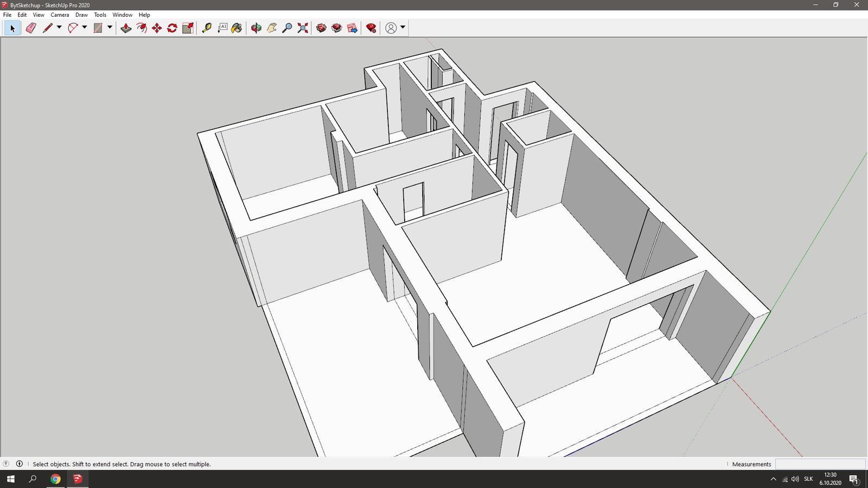Open the Rectangle shapes dropdown arrow
Screen dimensions: 868x488
pos(110,28)
